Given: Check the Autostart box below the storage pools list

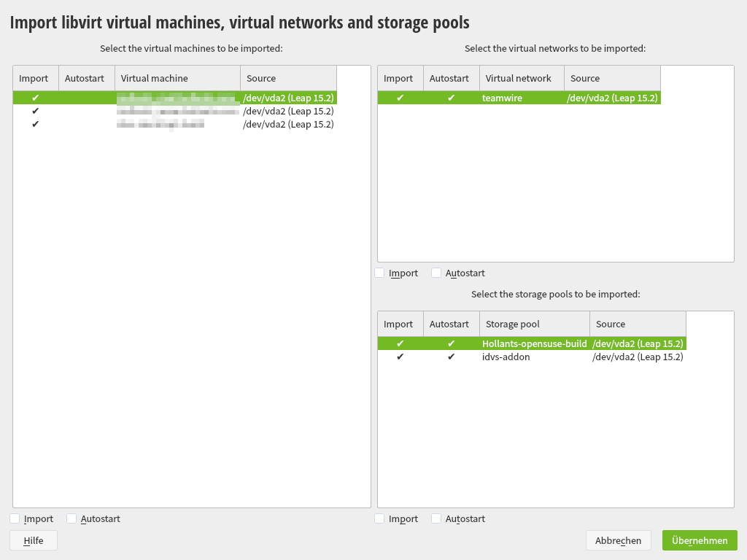Looking at the screenshot, I should 436,518.
